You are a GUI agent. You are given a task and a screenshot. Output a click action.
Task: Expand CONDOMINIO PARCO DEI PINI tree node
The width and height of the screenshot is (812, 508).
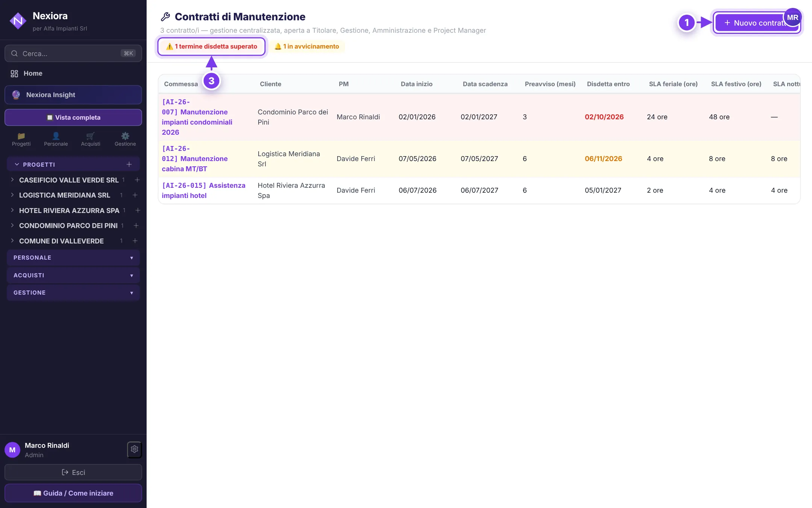point(12,225)
